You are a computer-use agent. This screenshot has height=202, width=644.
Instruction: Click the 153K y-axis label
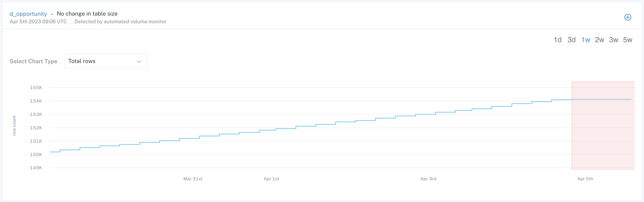point(36,114)
